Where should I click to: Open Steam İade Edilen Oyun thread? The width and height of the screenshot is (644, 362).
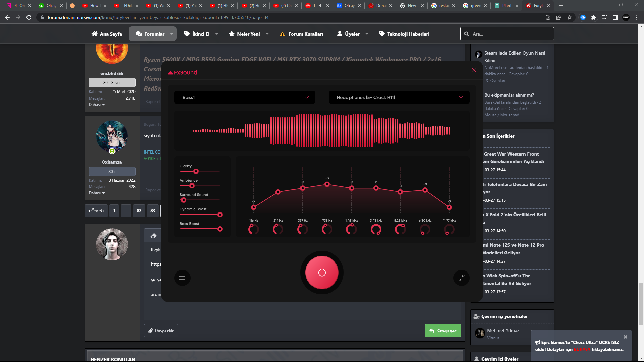point(515,57)
